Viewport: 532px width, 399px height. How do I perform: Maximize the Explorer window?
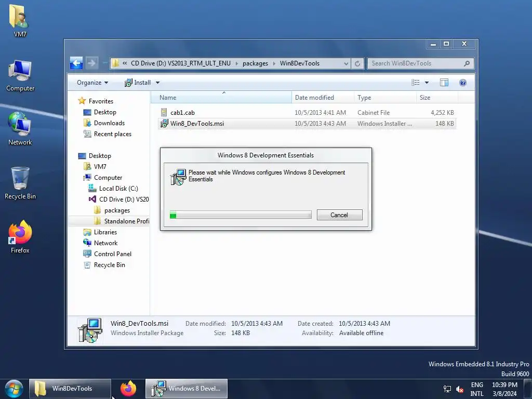click(x=446, y=44)
